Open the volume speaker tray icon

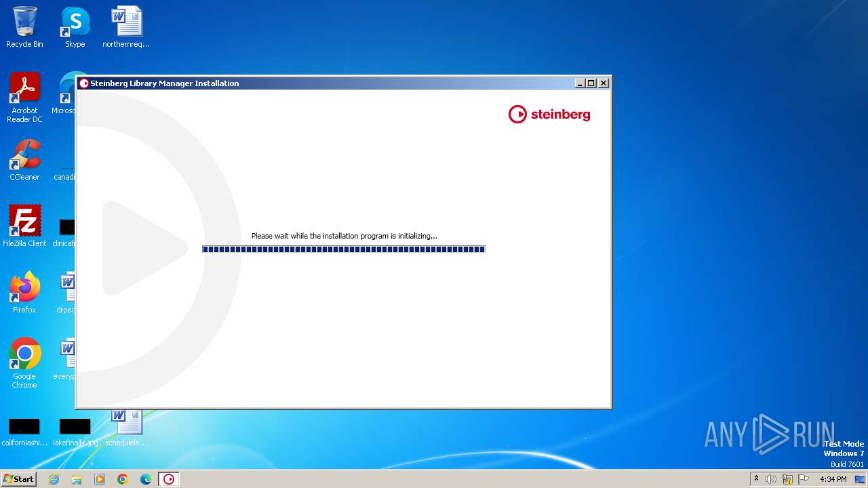coord(771,479)
